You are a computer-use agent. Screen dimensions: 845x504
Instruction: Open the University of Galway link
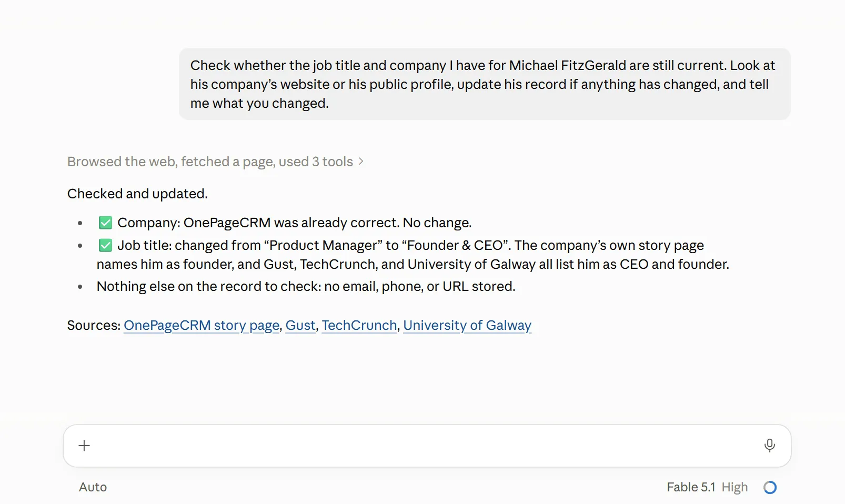coord(467,325)
